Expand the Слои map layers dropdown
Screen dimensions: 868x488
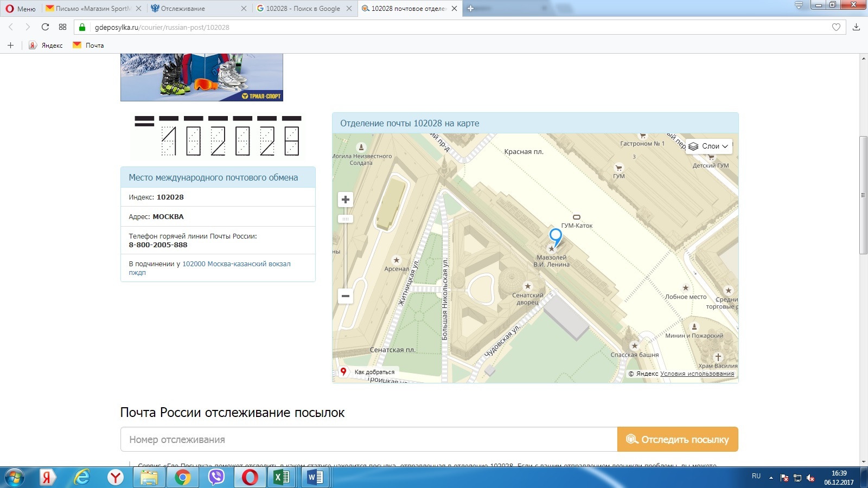click(709, 146)
